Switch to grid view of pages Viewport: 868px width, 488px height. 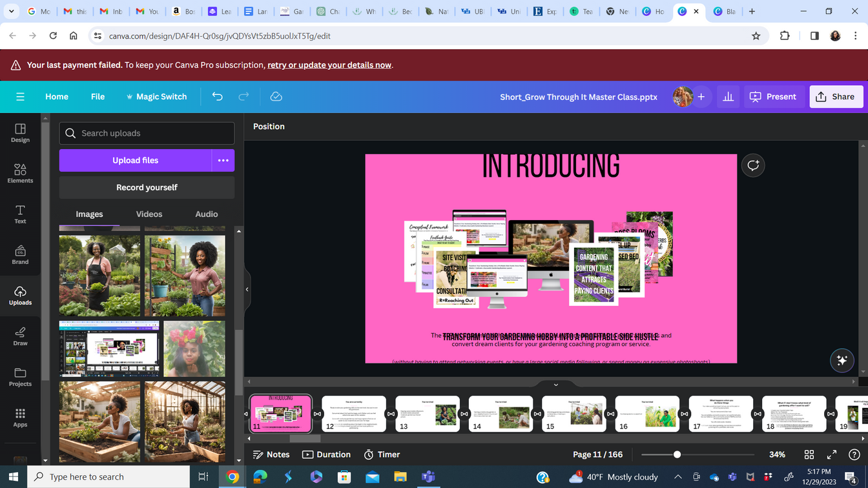(x=809, y=454)
